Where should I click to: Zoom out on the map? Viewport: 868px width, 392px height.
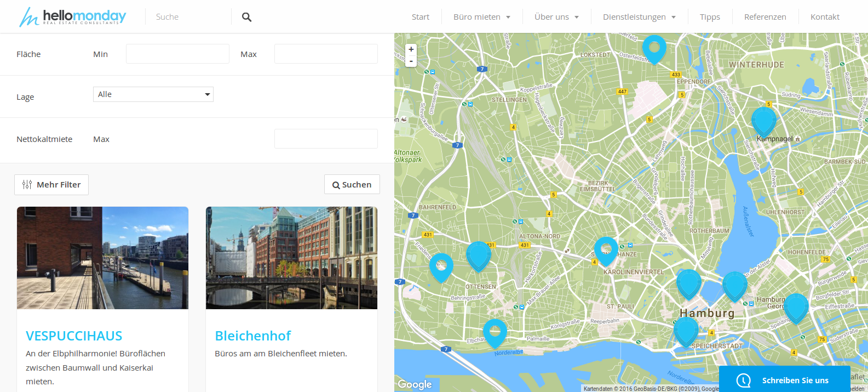point(411,61)
